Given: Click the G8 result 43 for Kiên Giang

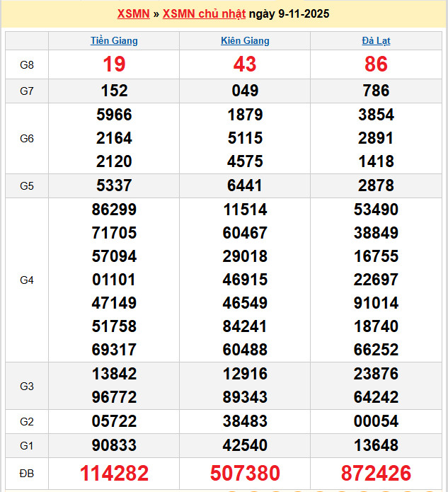Looking at the screenshot, I should point(245,64).
